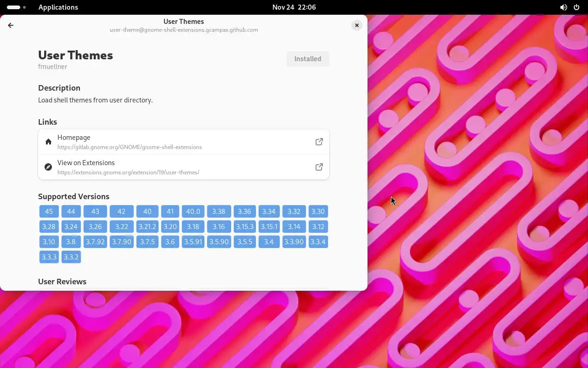Click version tag 3.3.2

(71, 257)
